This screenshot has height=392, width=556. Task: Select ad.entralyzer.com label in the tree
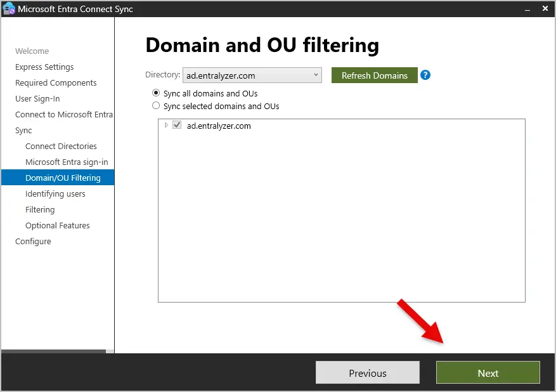(219, 126)
